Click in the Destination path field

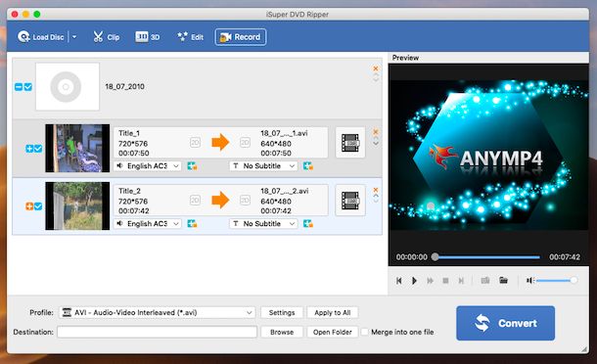click(158, 332)
